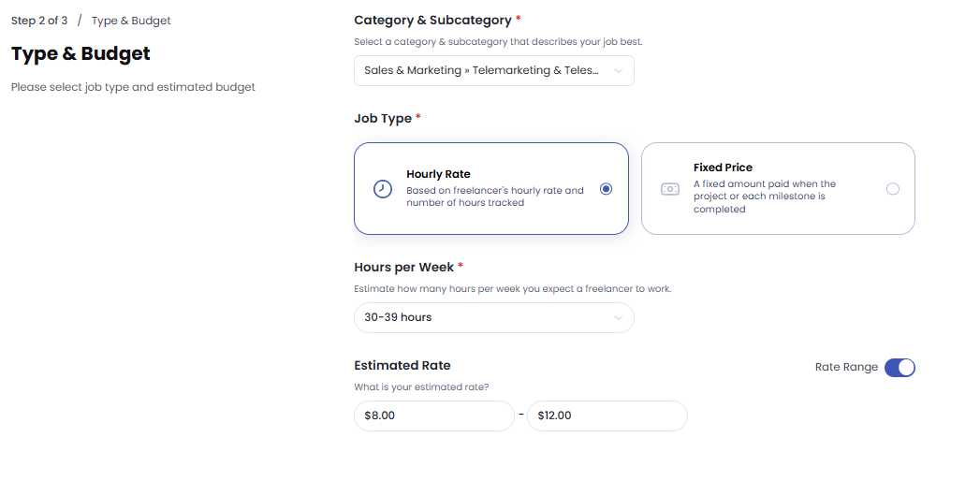Click the $12.00 maximum rate field

click(x=607, y=416)
